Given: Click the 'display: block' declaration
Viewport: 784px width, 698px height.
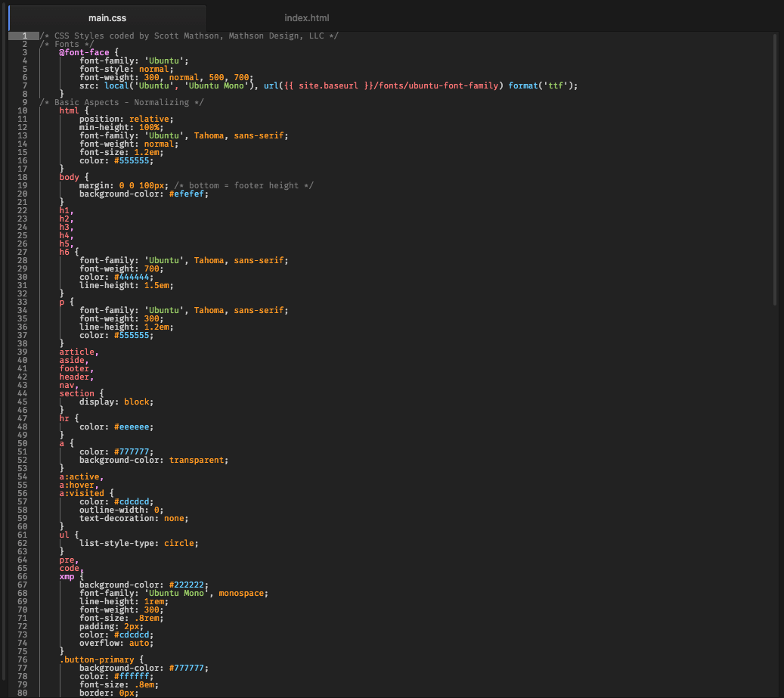Looking at the screenshot, I should coord(116,402).
